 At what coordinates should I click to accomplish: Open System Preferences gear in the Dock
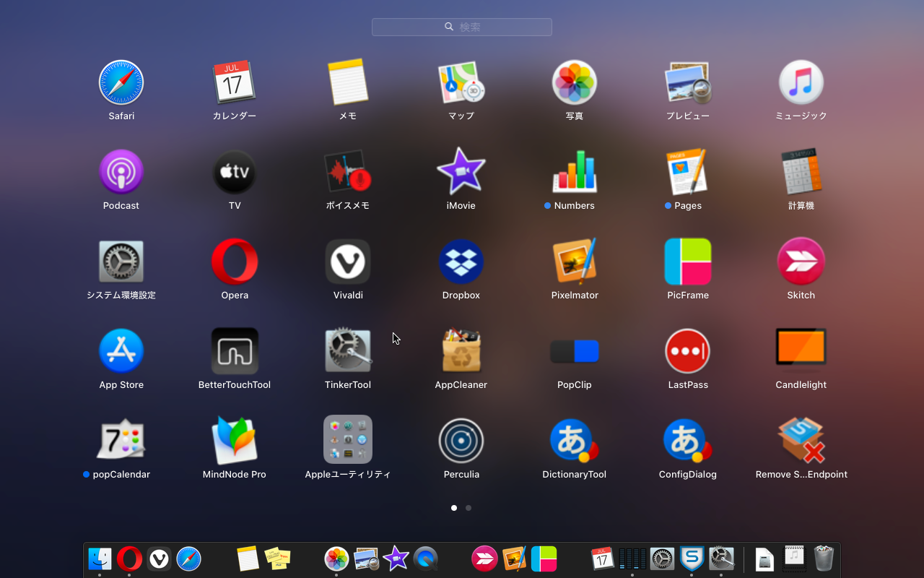point(662,558)
